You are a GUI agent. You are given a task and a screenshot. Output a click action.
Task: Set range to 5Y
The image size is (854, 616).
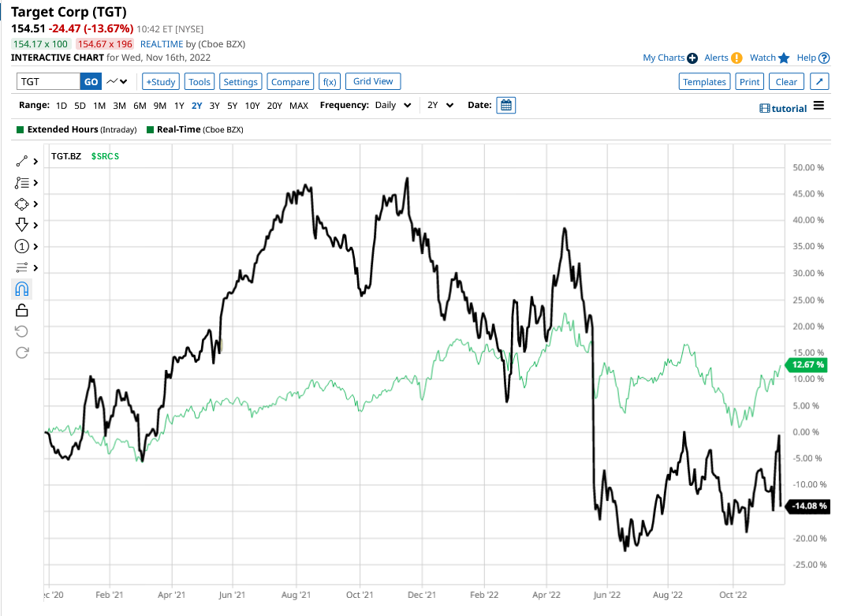click(x=233, y=106)
